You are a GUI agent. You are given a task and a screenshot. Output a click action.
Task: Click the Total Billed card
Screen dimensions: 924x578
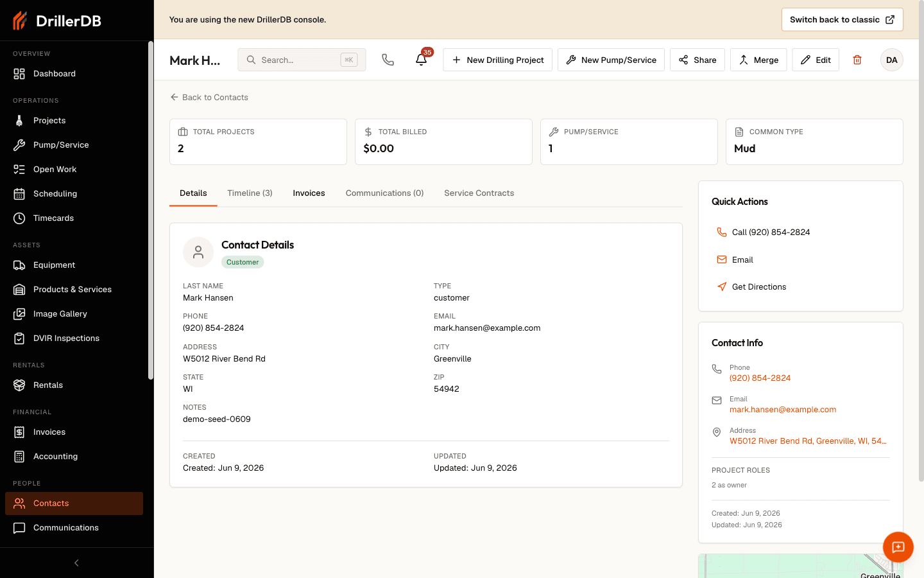(x=443, y=142)
